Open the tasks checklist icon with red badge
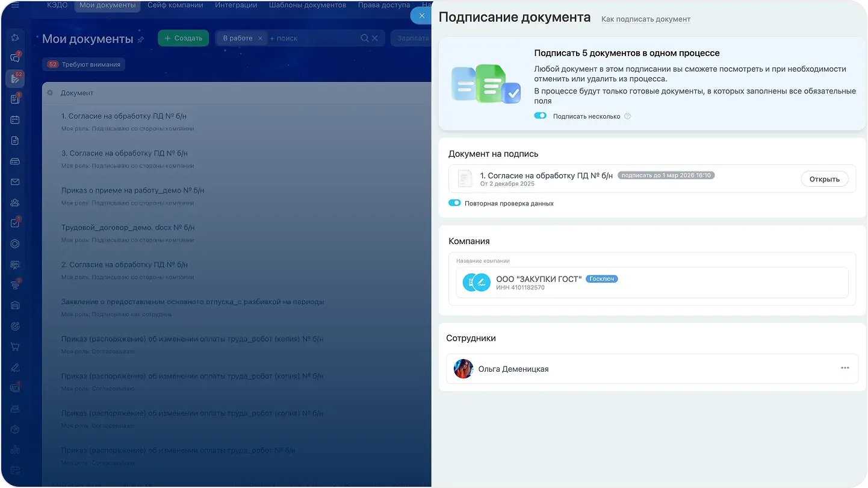Screen dimensions: 868x488 (15, 222)
